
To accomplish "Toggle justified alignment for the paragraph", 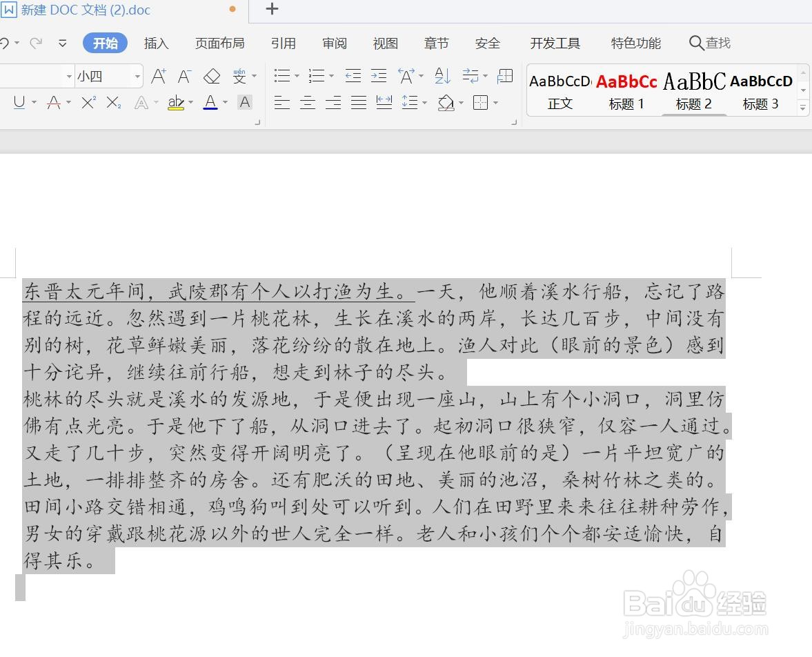I will click(358, 103).
